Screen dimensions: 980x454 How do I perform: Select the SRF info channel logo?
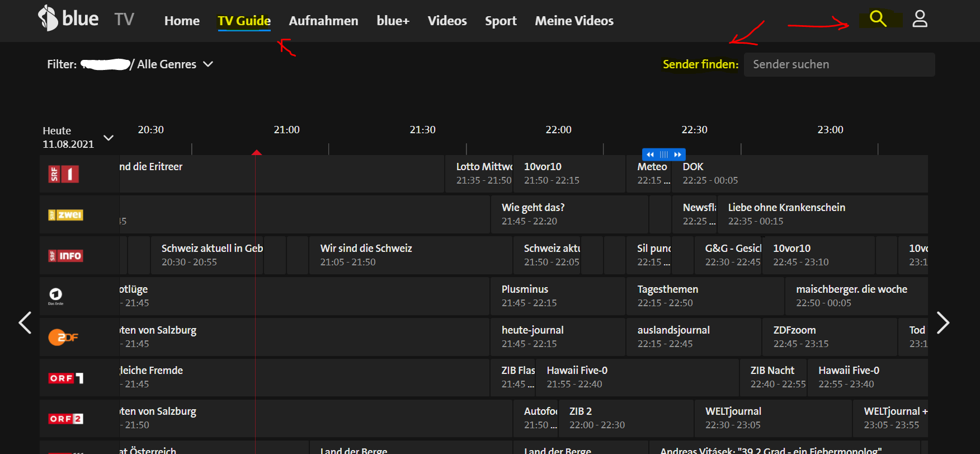(x=65, y=256)
